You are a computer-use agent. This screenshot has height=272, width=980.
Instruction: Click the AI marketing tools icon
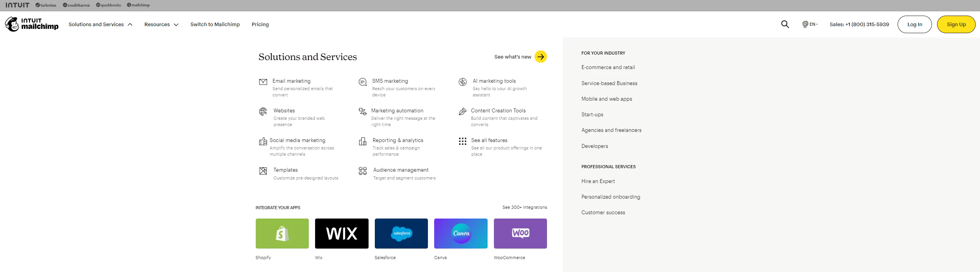[463, 82]
